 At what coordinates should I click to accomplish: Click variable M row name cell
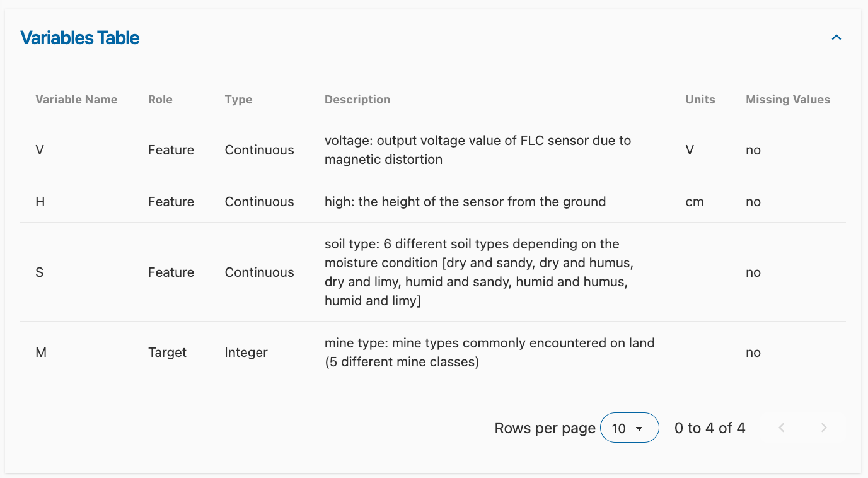click(x=41, y=353)
